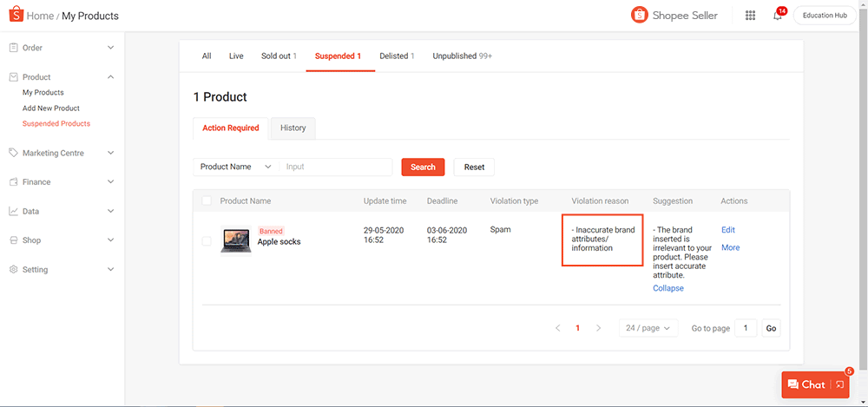
Task: Open the apps grid icon
Action: [750, 16]
